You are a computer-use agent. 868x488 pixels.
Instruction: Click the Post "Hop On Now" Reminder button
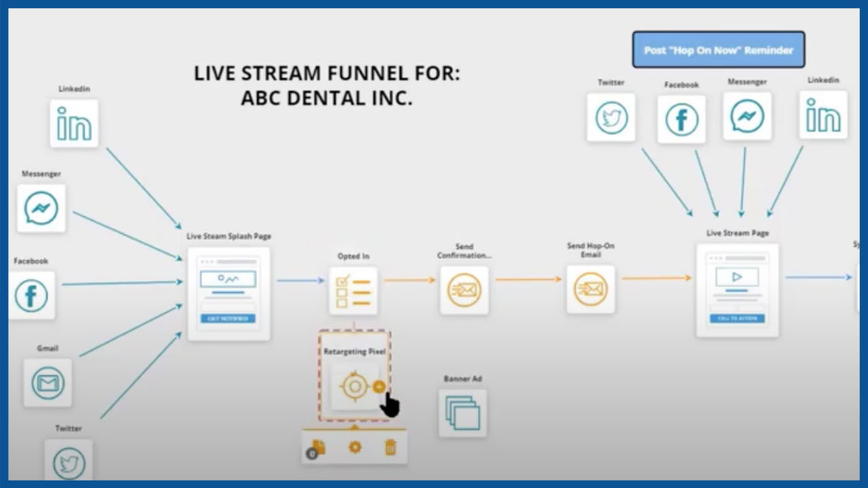(718, 49)
